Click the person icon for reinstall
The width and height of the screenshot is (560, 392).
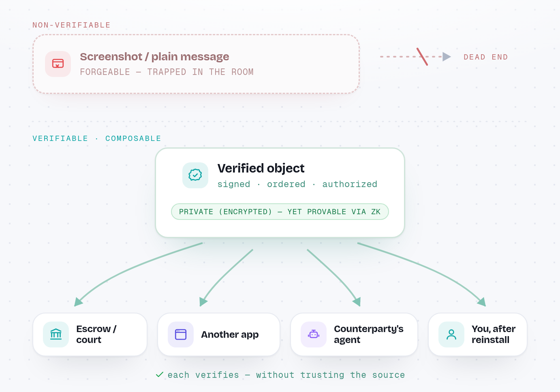451,334
